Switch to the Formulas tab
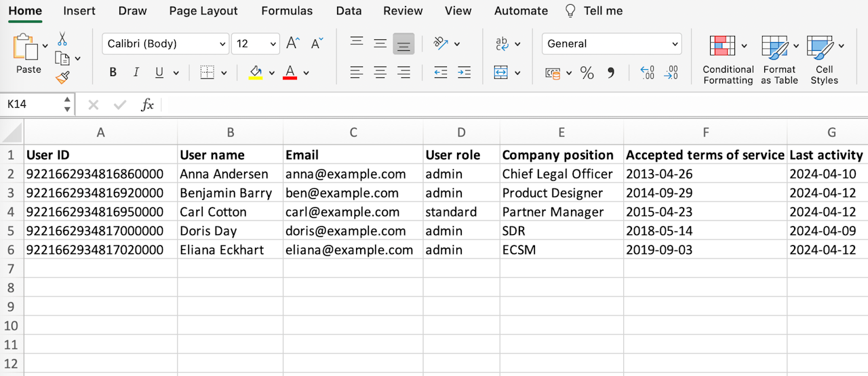 click(287, 11)
